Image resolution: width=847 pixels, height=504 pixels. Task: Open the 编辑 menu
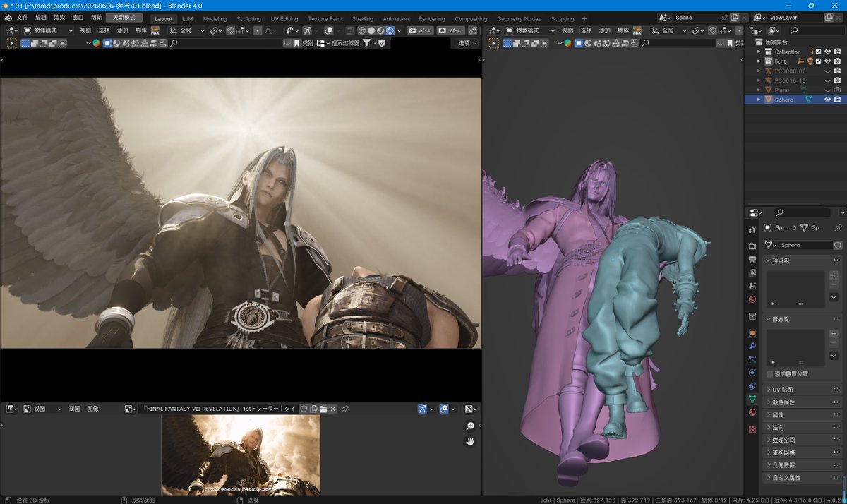point(41,17)
